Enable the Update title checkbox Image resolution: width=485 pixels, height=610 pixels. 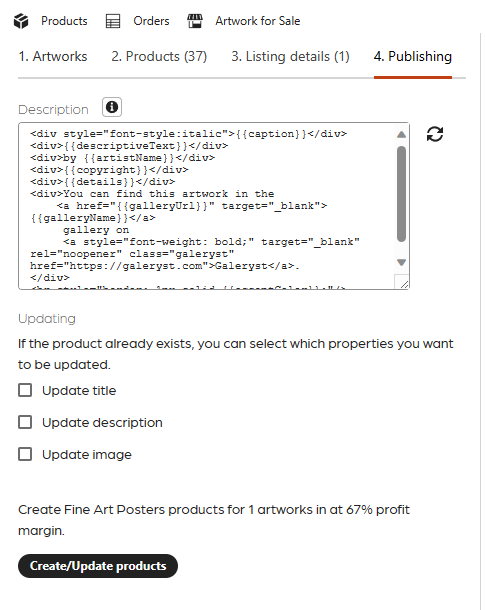(x=25, y=390)
